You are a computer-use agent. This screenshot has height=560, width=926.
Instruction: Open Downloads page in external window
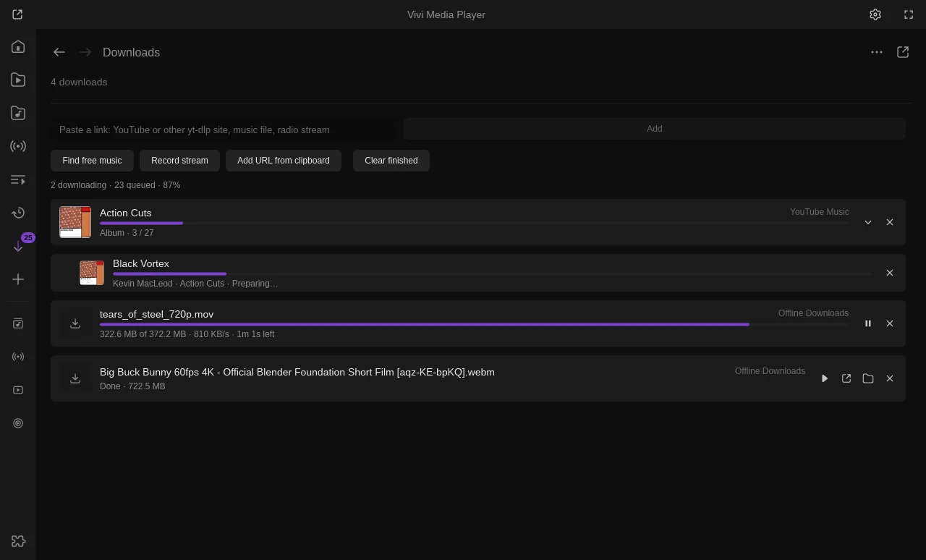coord(903,52)
